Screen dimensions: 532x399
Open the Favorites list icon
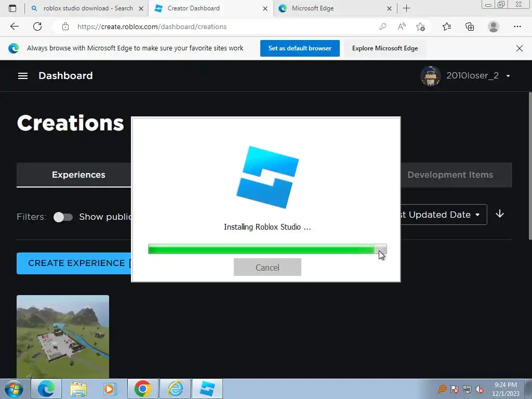click(447, 26)
